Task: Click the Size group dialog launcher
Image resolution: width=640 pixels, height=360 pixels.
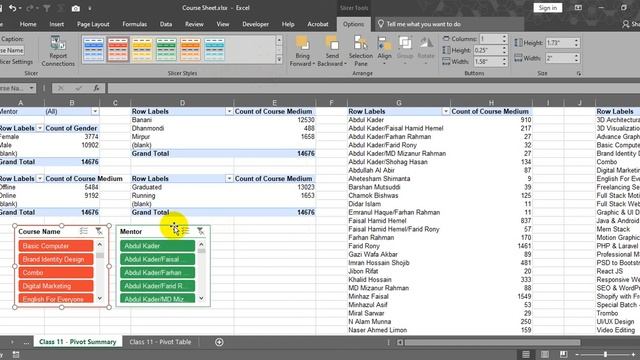Action: tap(578, 73)
